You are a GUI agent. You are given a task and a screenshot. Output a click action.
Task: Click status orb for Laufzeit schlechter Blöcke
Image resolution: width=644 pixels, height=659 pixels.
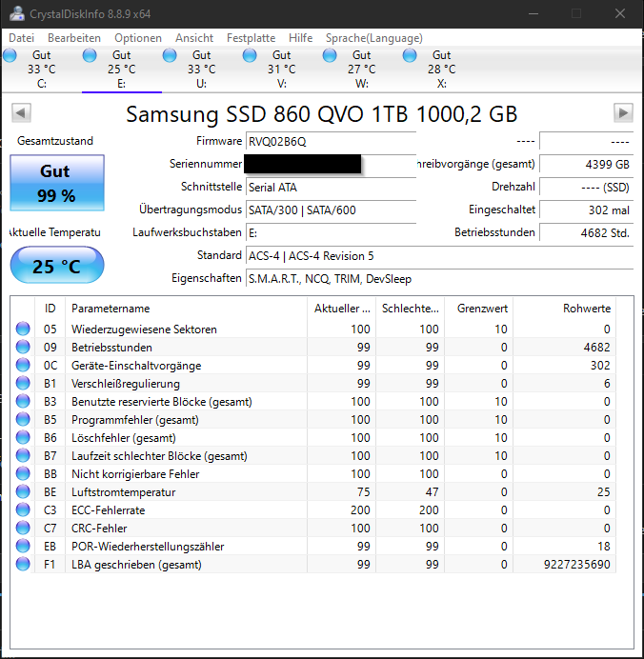pos(23,455)
